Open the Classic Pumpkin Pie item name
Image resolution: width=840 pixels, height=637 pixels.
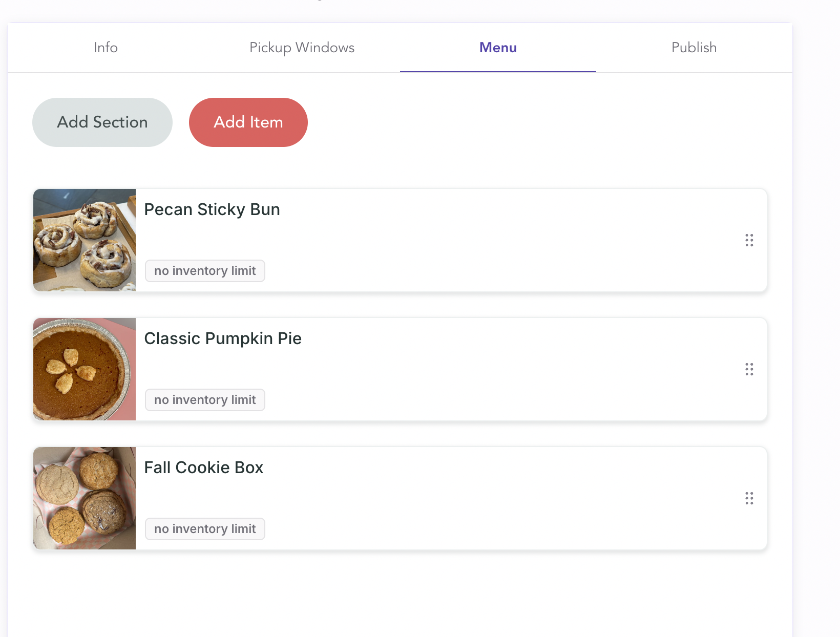(223, 338)
